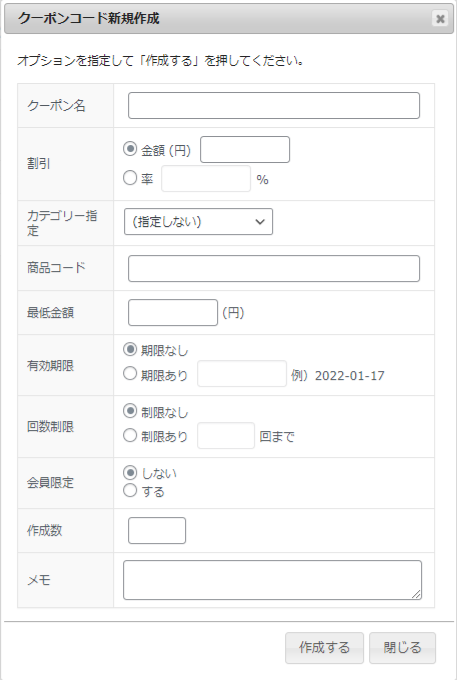This screenshot has height=680, width=457.
Task: Focus the 最低金額 input box
Action: tap(173, 312)
